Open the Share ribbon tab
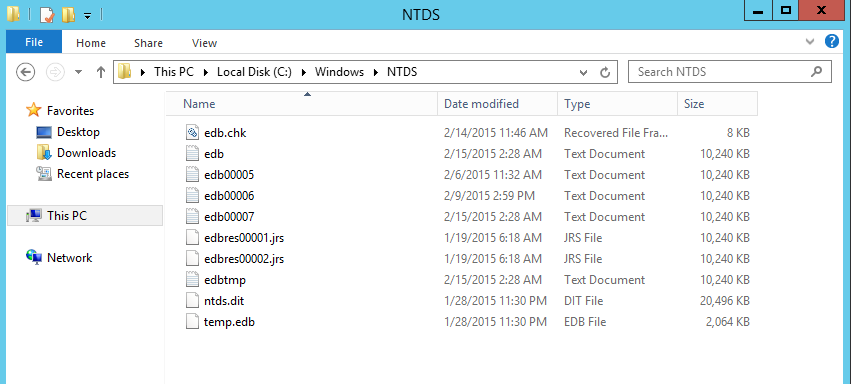 coord(148,43)
